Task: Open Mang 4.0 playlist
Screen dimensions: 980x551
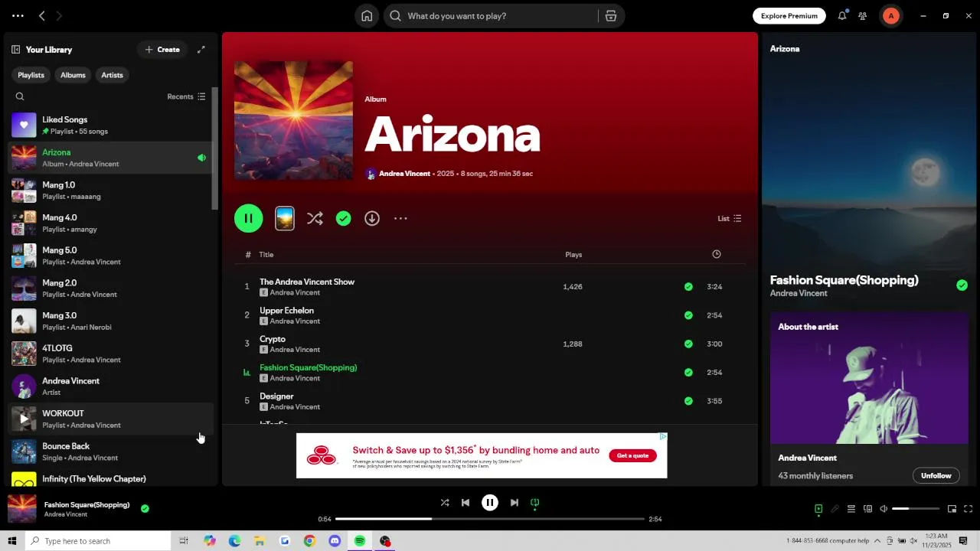Action: (x=109, y=223)
